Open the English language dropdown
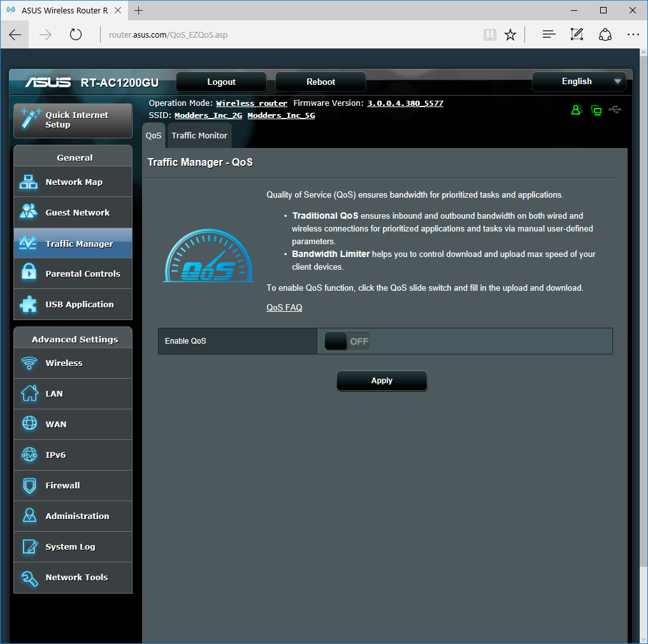 tap(579, 82)
